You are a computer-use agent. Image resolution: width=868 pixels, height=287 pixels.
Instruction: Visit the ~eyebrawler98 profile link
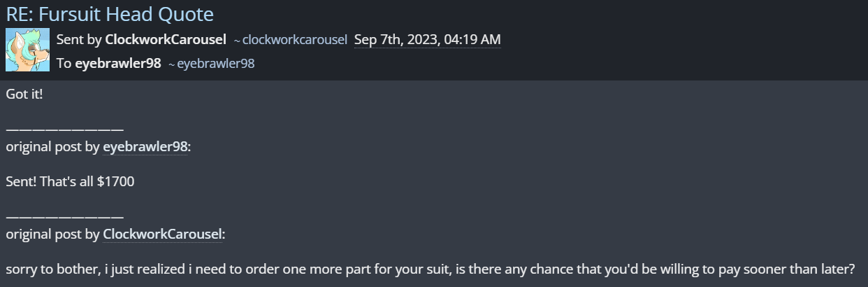click(215, 64)
